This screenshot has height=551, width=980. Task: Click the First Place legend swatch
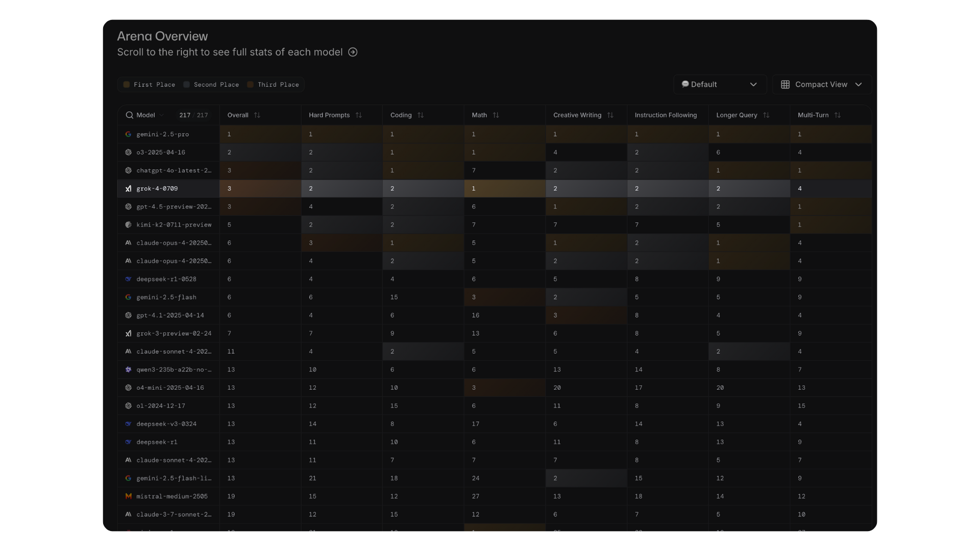pos(127,85)
